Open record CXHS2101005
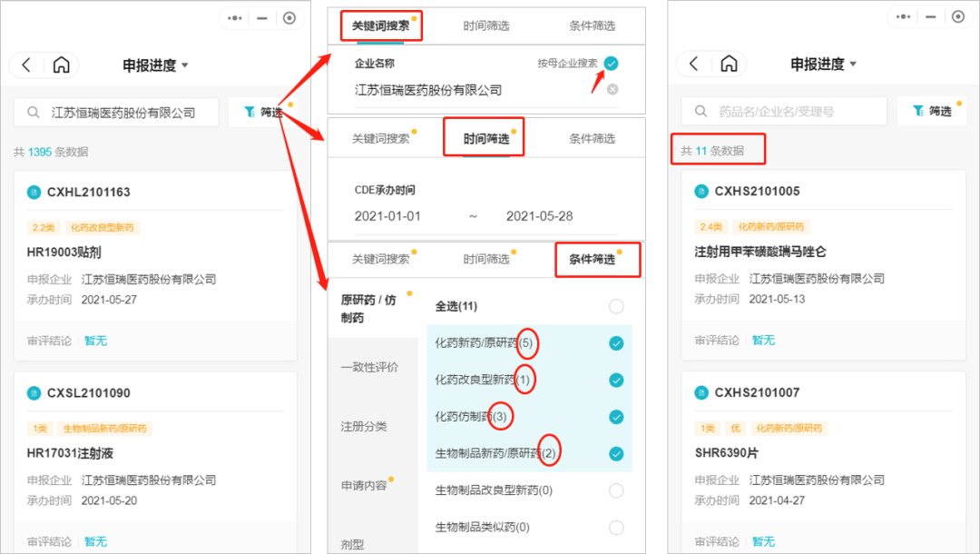980x554 pixels. [757, 191]
